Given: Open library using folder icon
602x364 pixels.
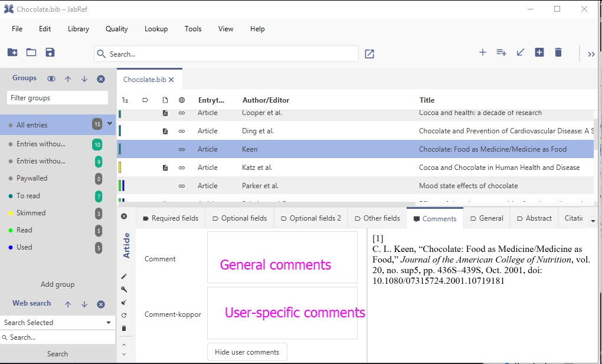Looking at the screenshot, I should [x=31, y=53].
